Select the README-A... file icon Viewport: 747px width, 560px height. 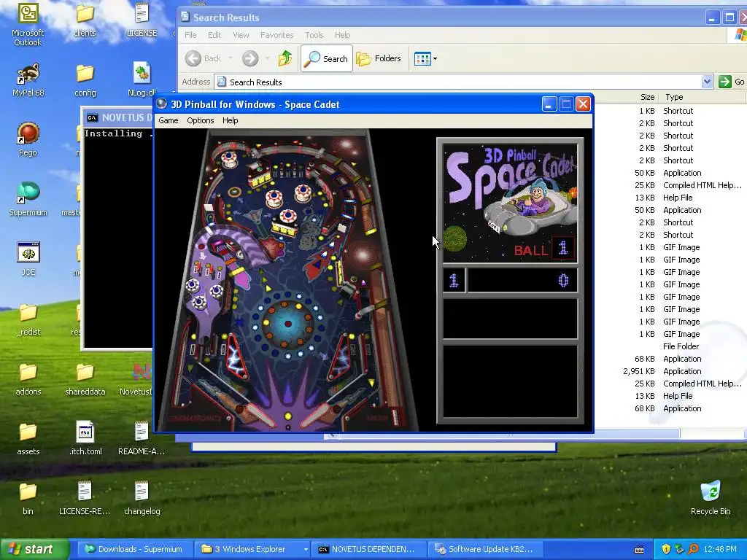142,438
